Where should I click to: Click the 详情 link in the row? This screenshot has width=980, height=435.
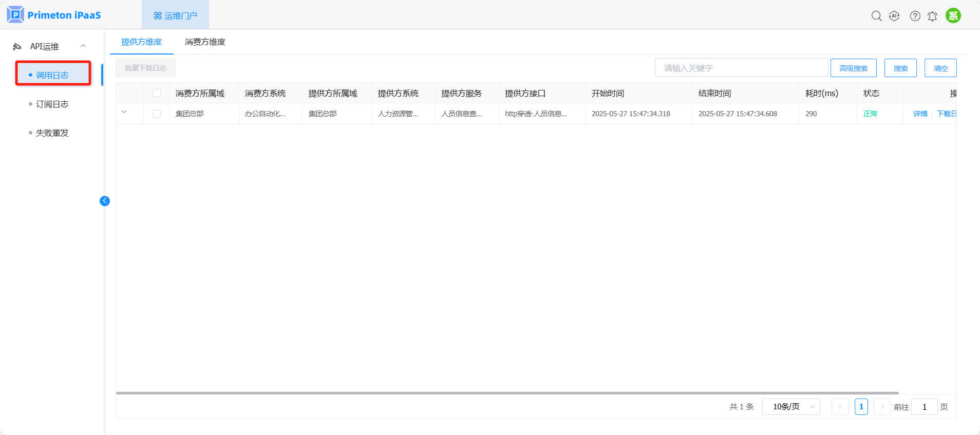920,114
